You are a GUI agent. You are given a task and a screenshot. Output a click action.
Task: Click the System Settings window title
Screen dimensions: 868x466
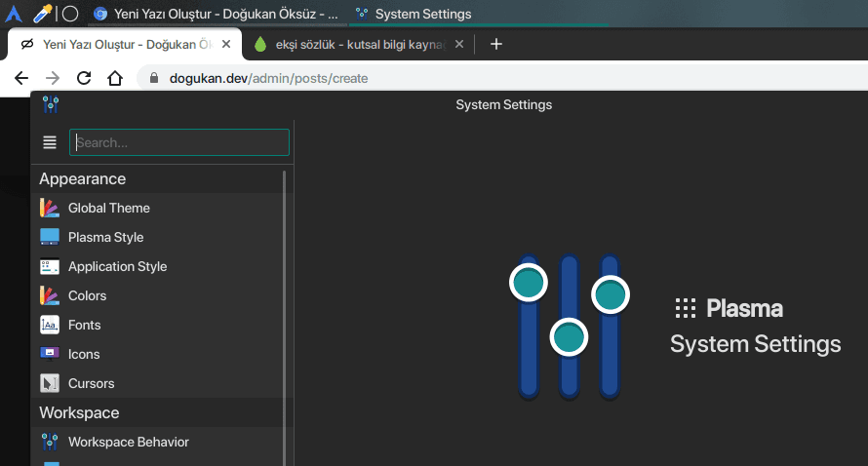coord(504,104)
